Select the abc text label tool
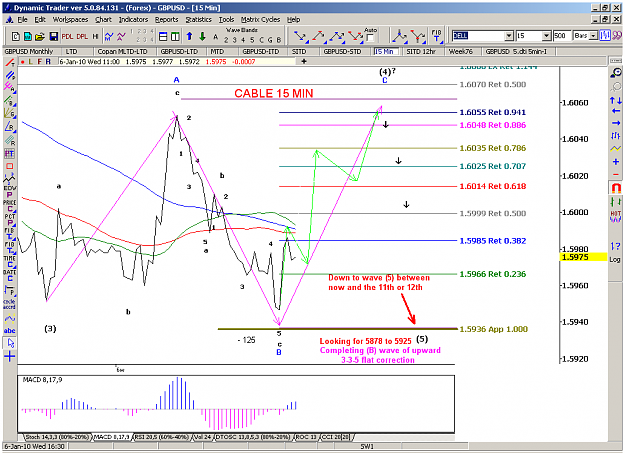The width and height of the screenshot is (625, 453). [x=10, y=331]
